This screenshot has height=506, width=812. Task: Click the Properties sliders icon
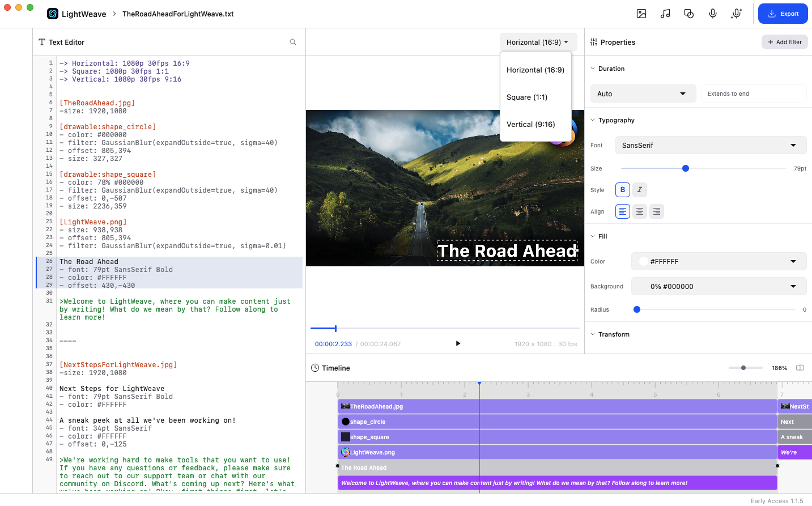coord(593,42)
